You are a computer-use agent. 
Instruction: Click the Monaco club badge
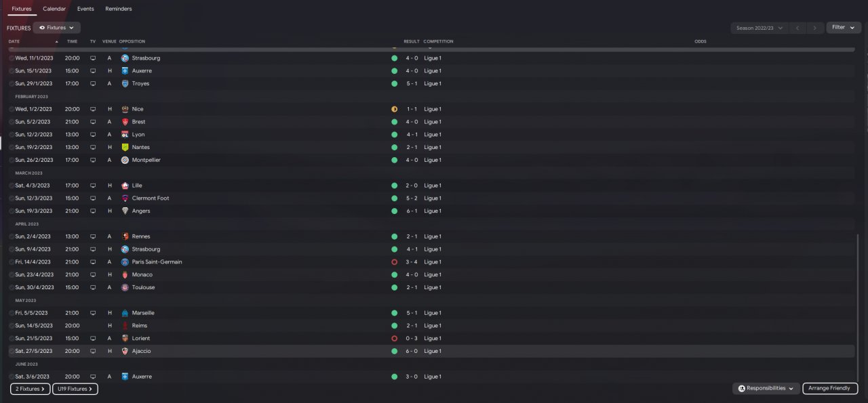point(125,275)
